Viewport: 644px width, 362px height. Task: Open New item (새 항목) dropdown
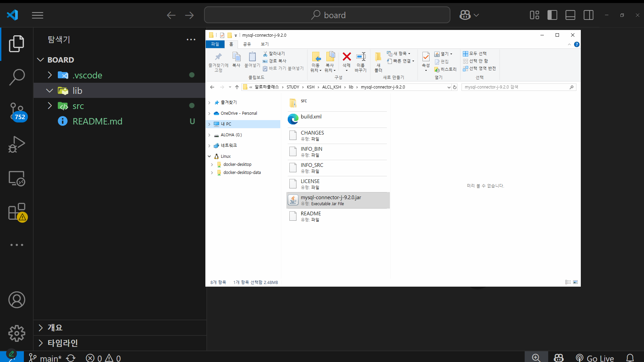(399, 54)
